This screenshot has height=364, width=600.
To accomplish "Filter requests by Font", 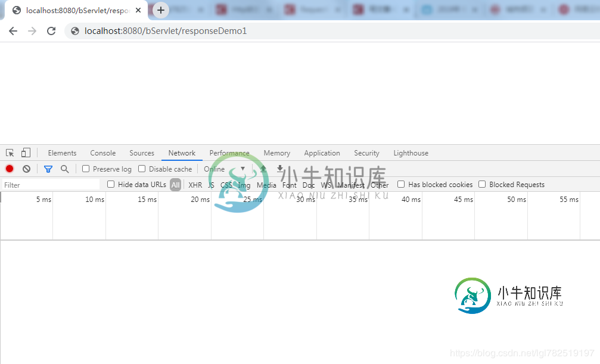I will (x=290, y=185).
